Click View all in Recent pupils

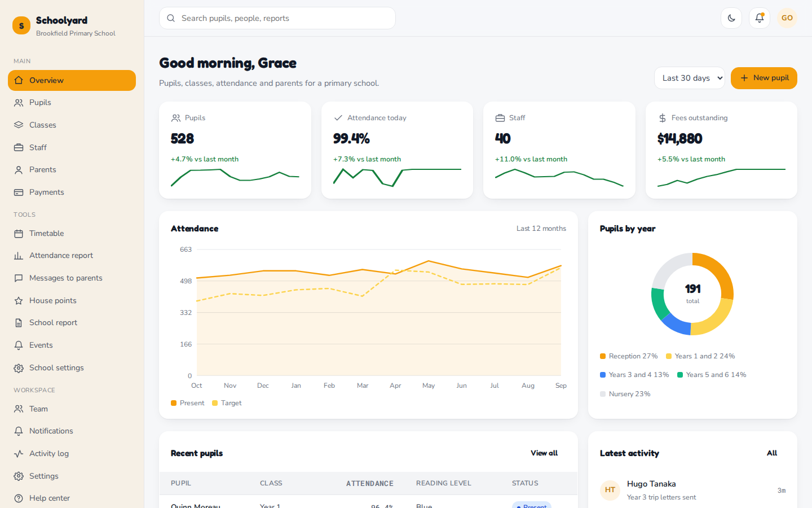pos(544,453)
